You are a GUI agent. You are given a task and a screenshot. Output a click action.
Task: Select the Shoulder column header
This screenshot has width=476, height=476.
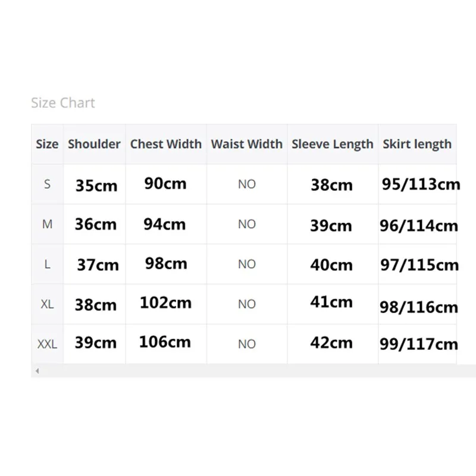94,144
